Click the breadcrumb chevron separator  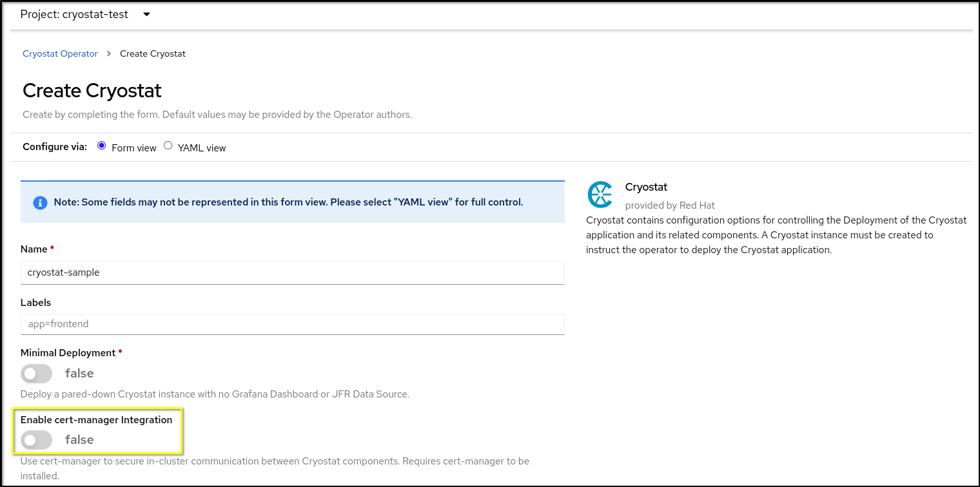click(x=109, y=53)
